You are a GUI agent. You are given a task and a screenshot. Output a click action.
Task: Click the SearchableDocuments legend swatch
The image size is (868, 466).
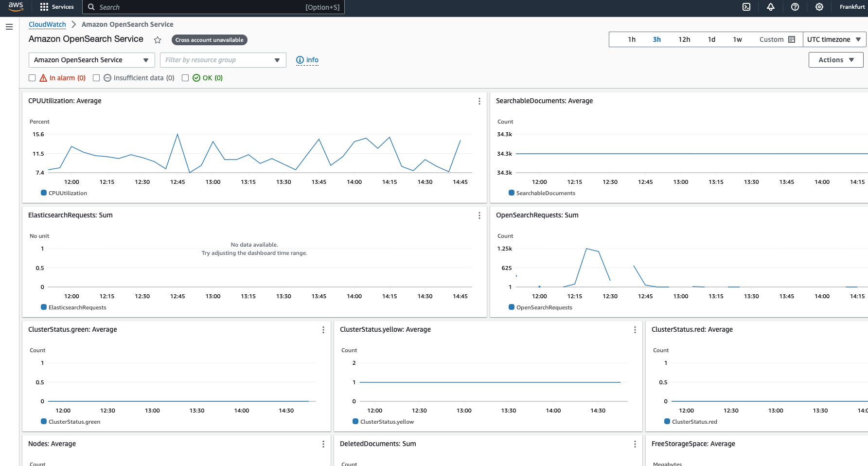(512, 193)
